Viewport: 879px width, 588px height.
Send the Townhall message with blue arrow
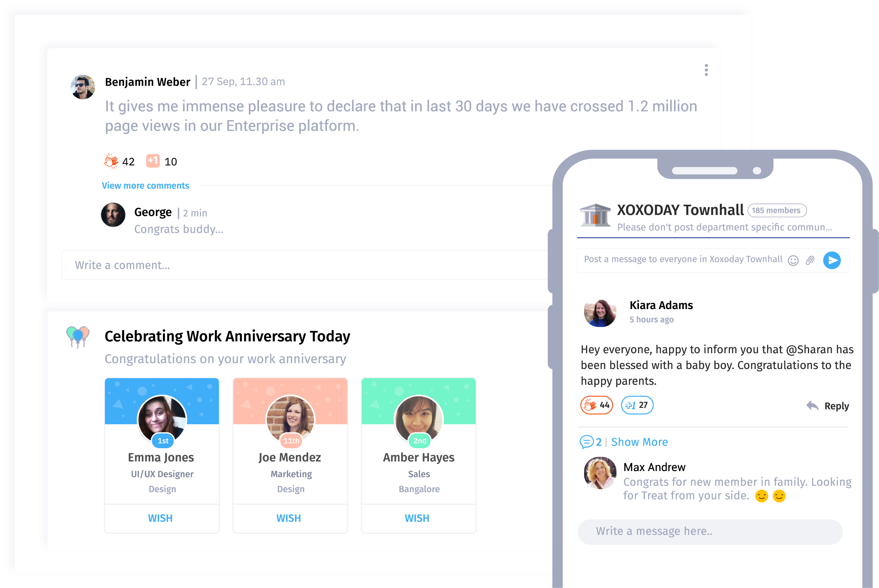[x=832, y=260]
